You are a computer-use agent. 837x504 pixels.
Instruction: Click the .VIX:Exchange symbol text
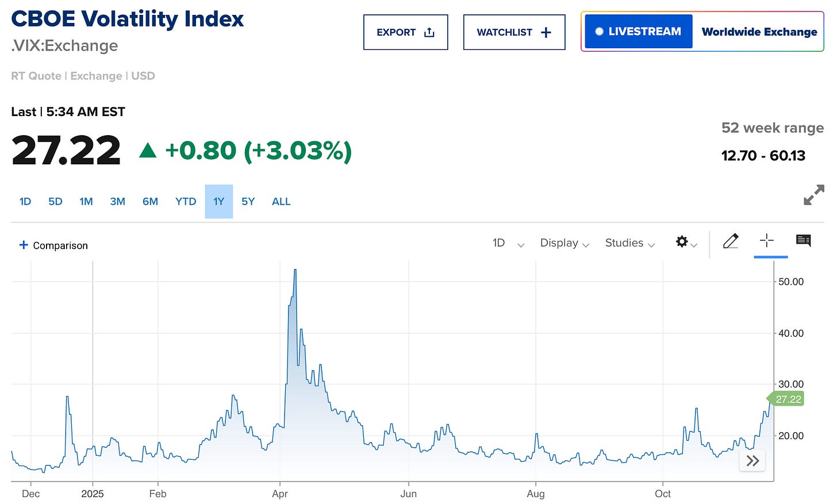tap(64, 46)
